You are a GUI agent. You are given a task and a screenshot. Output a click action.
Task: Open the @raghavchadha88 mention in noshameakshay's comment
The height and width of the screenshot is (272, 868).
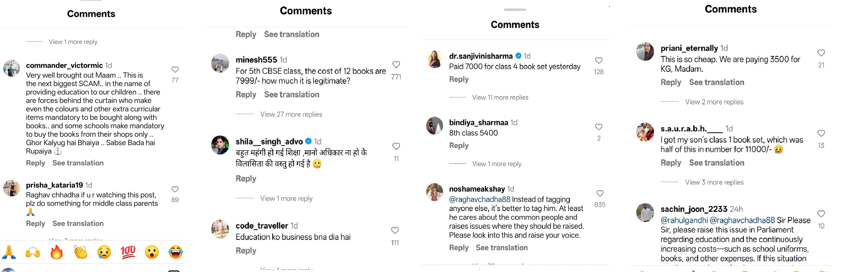tap(479, 199)
